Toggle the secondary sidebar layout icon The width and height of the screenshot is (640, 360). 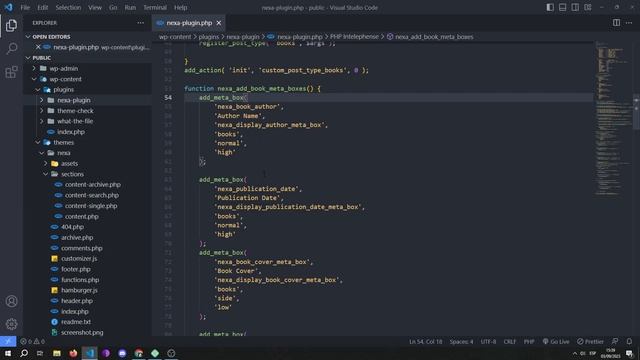[x=575, y=7]
